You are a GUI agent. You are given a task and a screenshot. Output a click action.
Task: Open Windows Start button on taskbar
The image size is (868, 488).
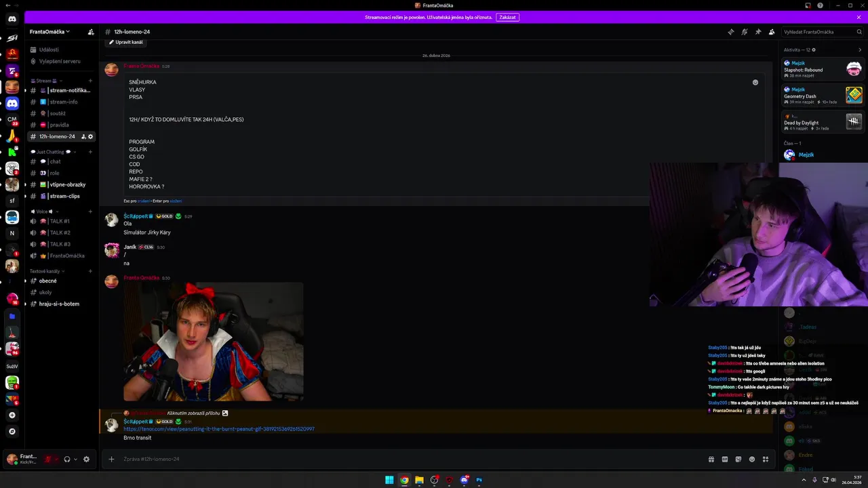pyautogui.click(x=389, y=480)
